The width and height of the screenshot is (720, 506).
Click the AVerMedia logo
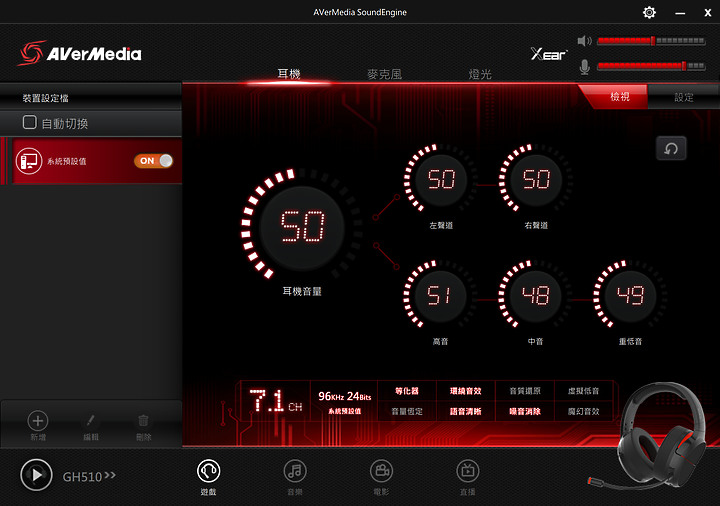coord(80,53)
